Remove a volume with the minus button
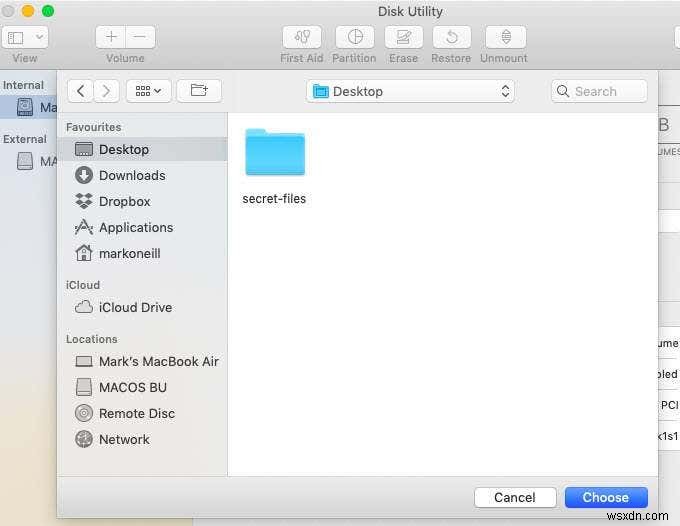680x526 pixels. click(140, 37)
